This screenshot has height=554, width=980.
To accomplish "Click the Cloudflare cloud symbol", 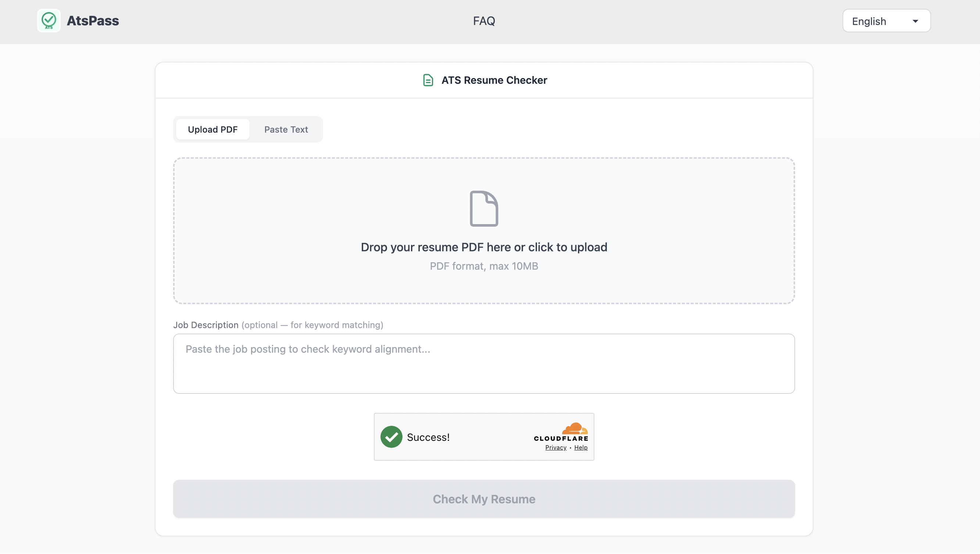I will point(575,428).
